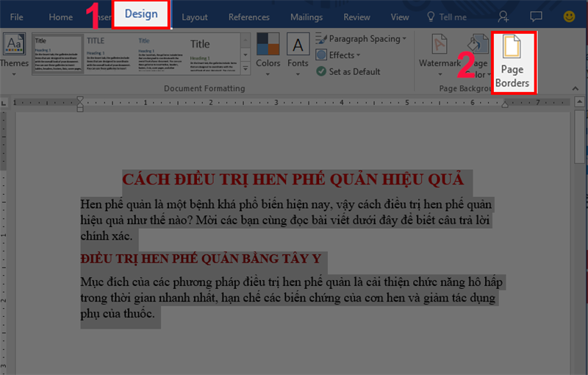
Task: Open the Themes gallery button
Action: (x=14, y=54)
